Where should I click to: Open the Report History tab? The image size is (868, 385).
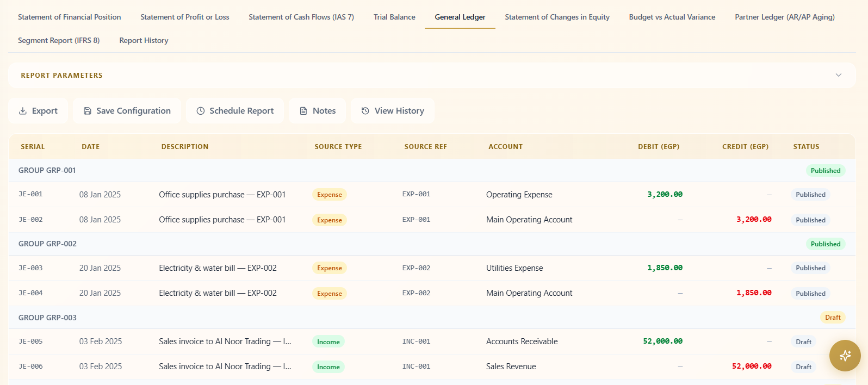(x=144, y=40)
